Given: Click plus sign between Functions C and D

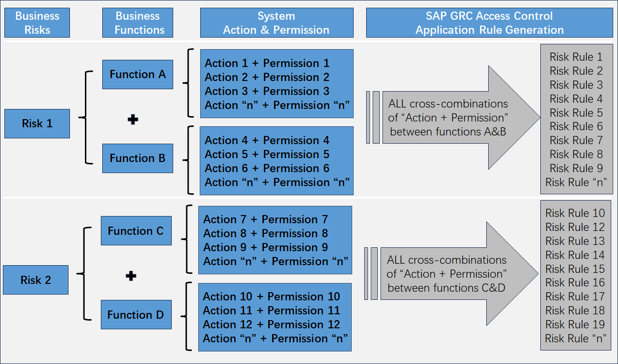Looking at the screenshot, I should pyautogui.click(x=131, y=276).
